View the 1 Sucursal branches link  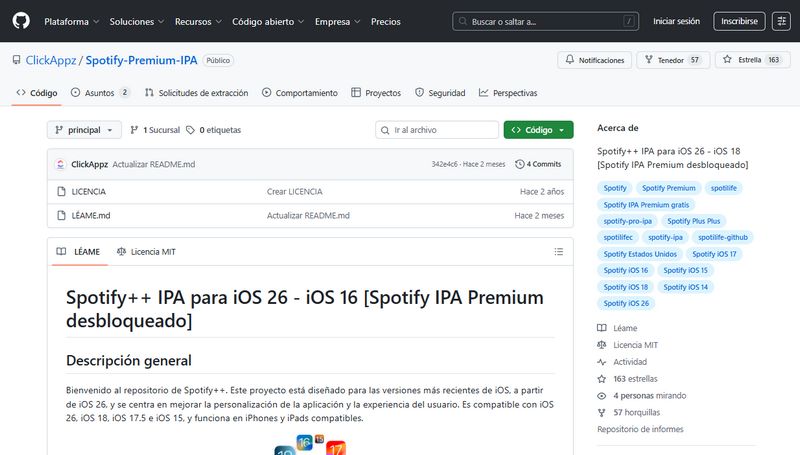155,130
